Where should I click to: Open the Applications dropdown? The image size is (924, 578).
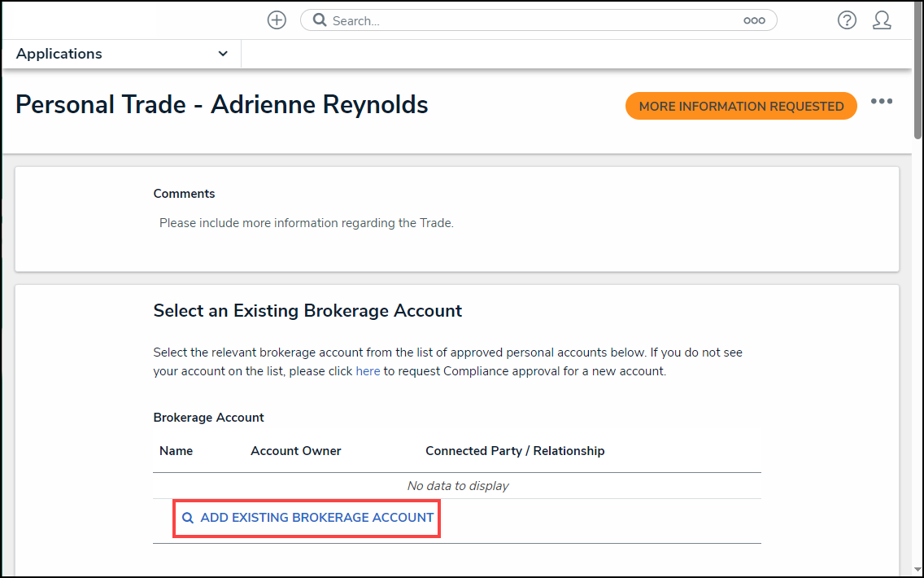click(120, 53)
